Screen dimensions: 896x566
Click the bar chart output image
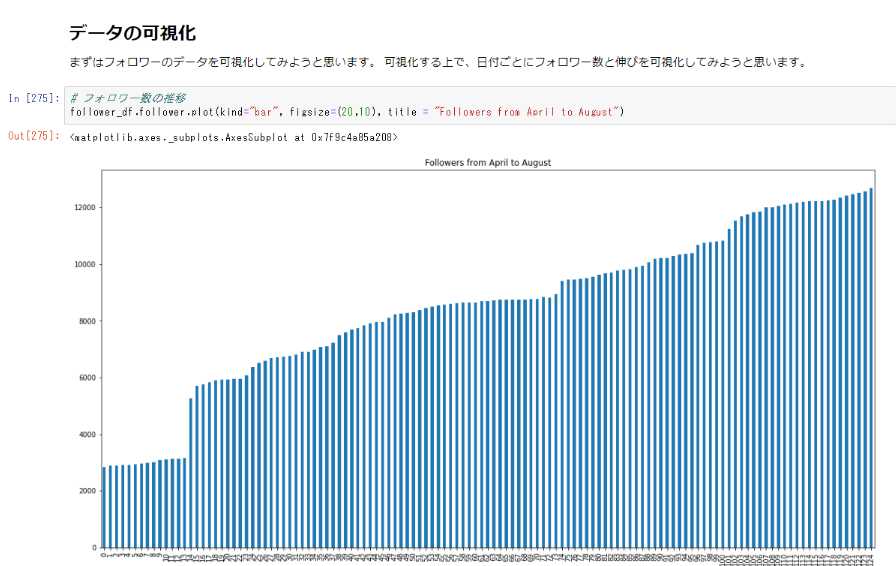click(x=474, y=361)
